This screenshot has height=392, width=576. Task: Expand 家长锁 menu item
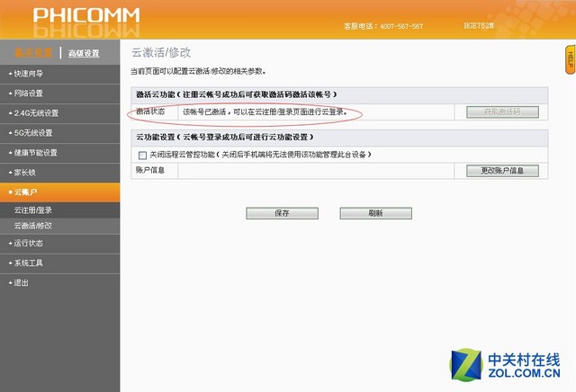tap(60, 173)
